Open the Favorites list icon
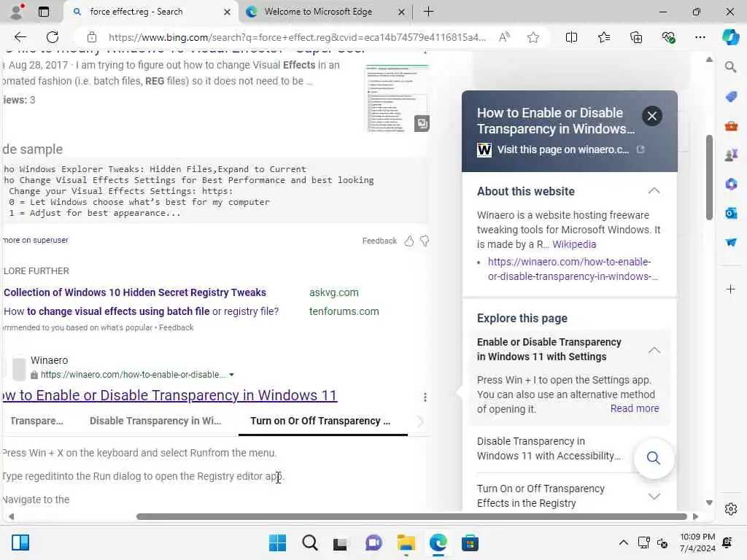Image resolution: width=747 pixels, height=560 pixels. [x=603, y=37]
